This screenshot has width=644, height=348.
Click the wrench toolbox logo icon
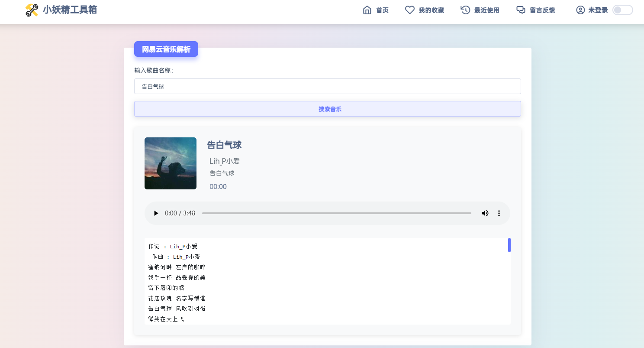(x=32, y=10)
